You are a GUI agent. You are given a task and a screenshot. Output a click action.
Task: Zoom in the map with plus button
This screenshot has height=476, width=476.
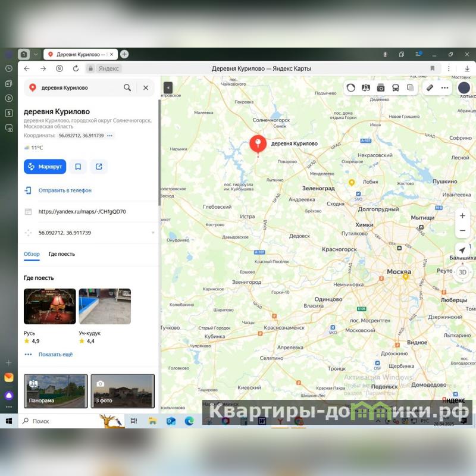pos(462,215)
